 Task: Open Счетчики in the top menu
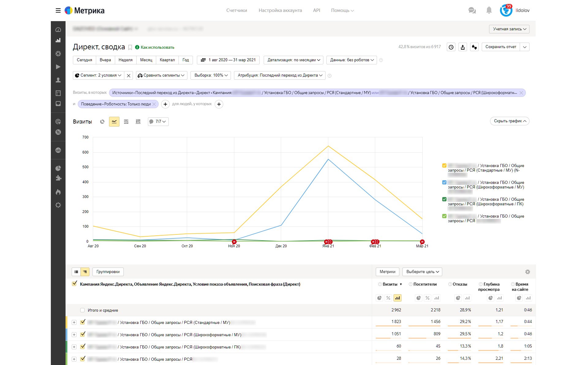pos(236,10)
